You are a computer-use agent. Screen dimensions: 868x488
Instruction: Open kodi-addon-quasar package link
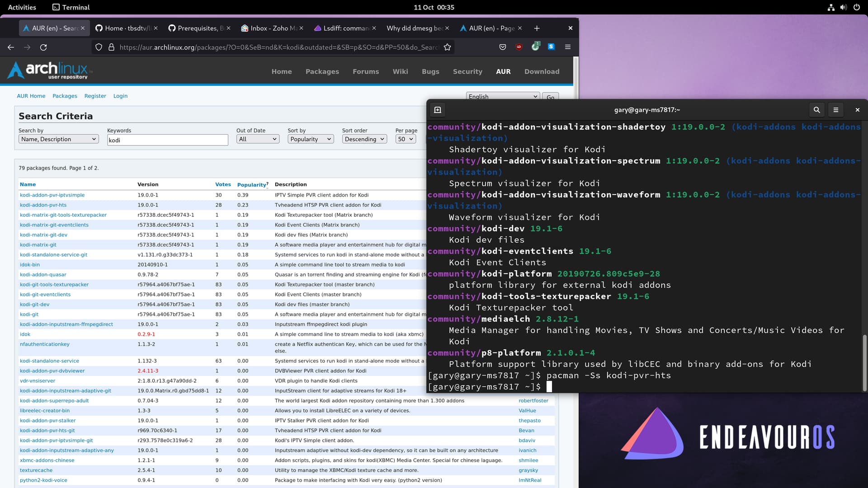tap(43, 274)
